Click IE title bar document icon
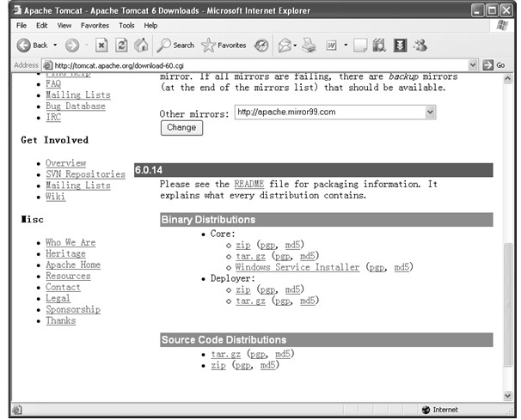 pyautogui.click(x=17, y=10)
